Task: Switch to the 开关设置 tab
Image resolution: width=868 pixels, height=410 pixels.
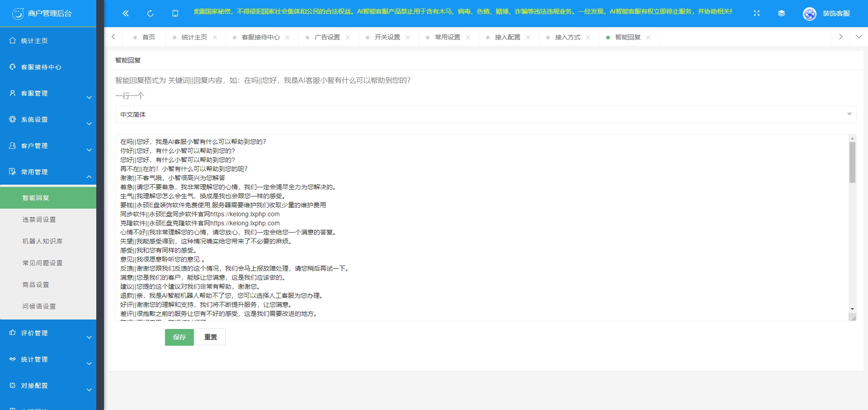Action: click(387, 37)
